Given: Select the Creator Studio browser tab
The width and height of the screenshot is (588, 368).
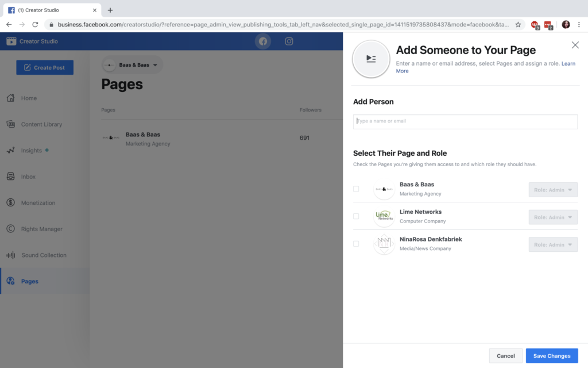Looking at the screenshot, I should tap(52, 10).
